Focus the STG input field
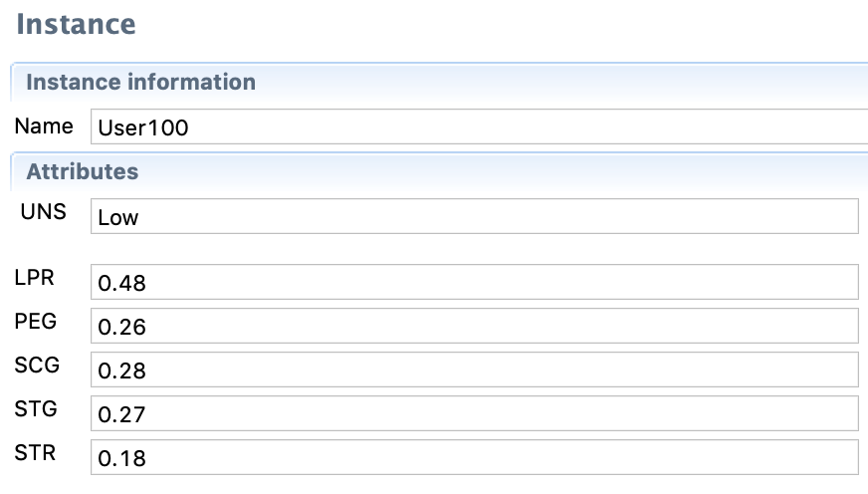Image resolution: width=868 pixels, height=494 pixels. coord(474,413)
